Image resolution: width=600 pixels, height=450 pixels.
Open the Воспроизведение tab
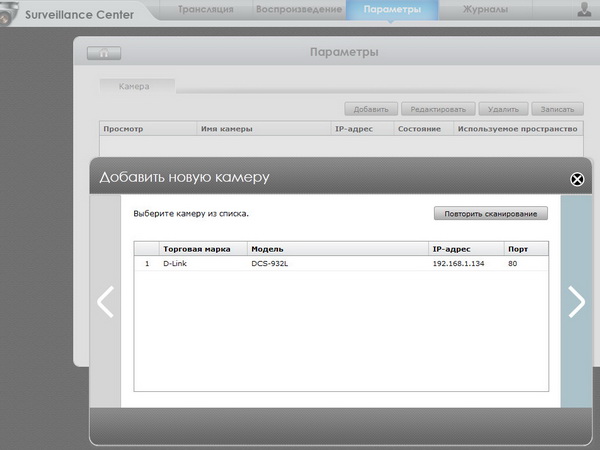(297, 10)
